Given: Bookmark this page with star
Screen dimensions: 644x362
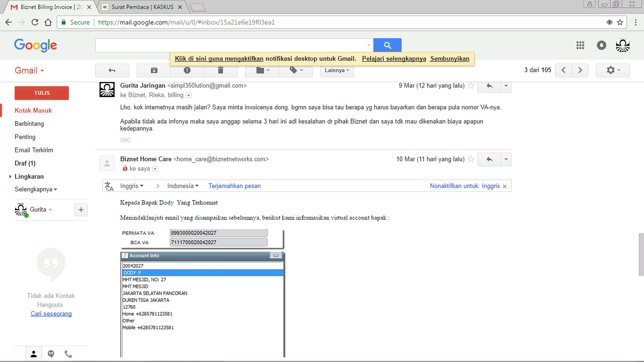Looking at the screenshot, I should coord(620,22).
